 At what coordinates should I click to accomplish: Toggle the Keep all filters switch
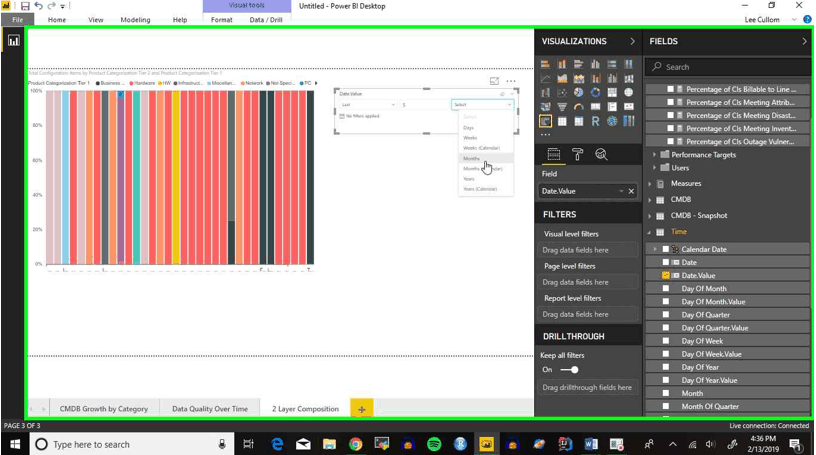569,370
